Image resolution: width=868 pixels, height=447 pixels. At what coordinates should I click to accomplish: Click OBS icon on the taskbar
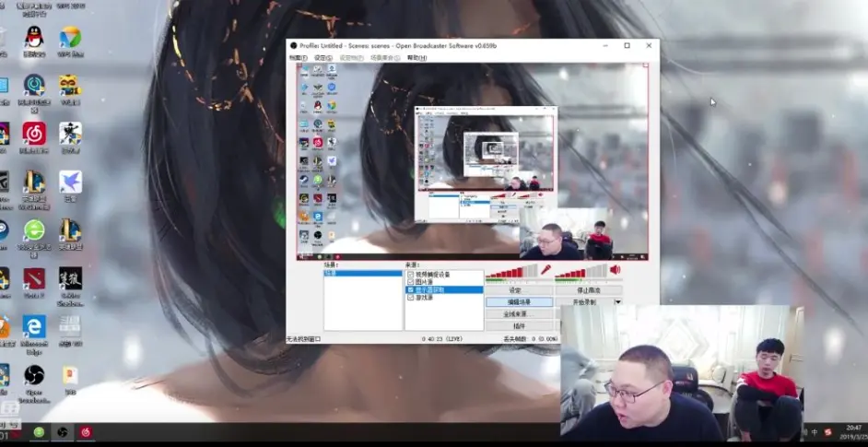[x=62, y=432]
